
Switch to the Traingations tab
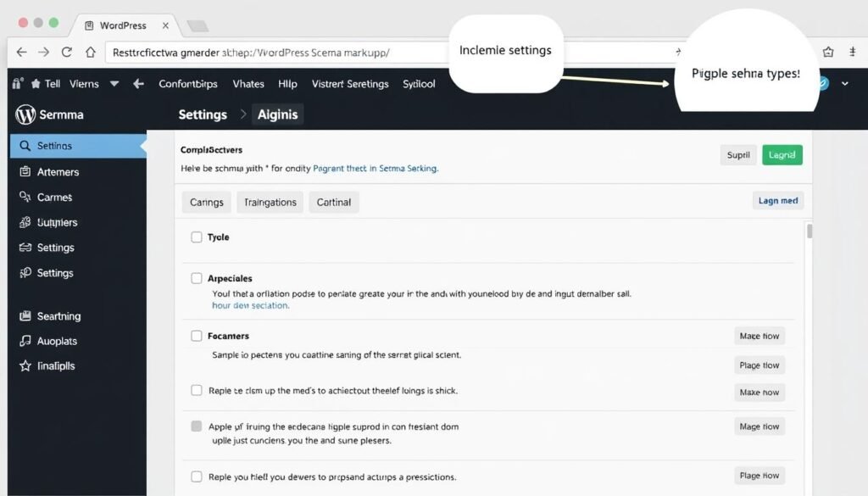pos(270,202)
